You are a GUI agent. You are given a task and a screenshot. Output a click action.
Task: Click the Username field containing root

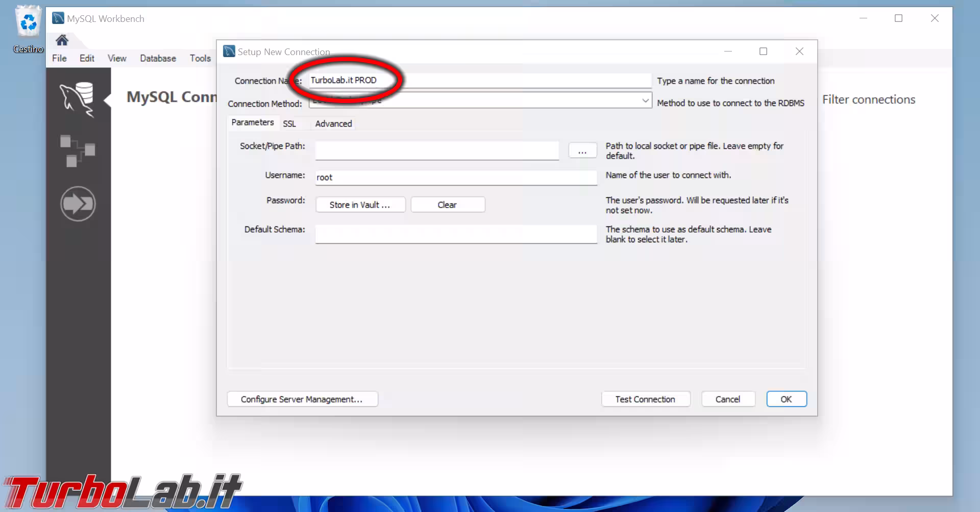point(456,177)
